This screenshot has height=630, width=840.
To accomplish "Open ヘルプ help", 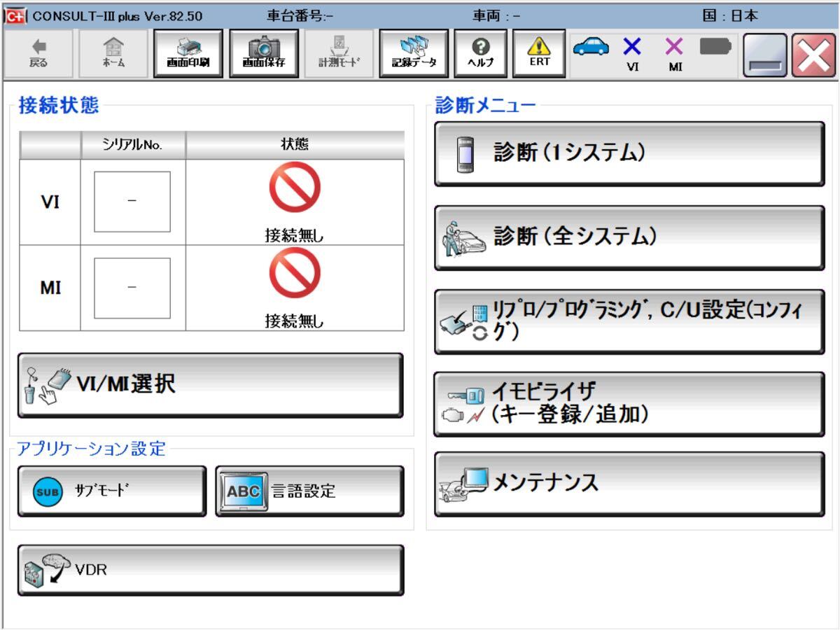I will (x=480, y=53).
